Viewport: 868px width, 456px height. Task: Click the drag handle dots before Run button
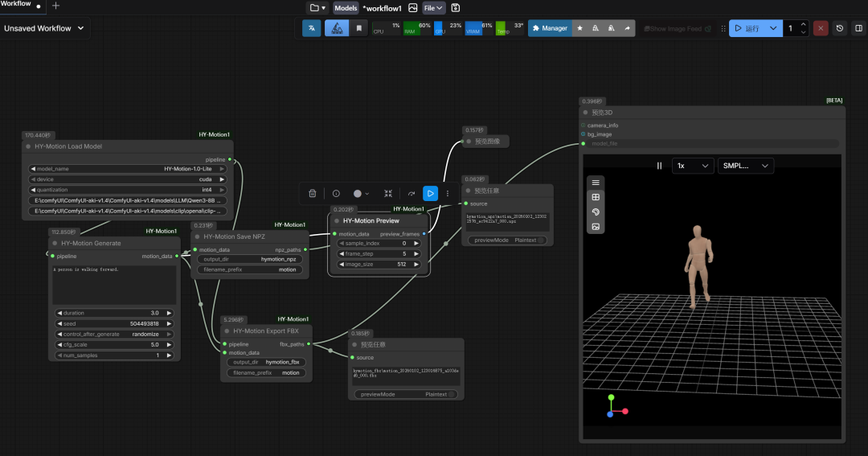tap(723, 28)
